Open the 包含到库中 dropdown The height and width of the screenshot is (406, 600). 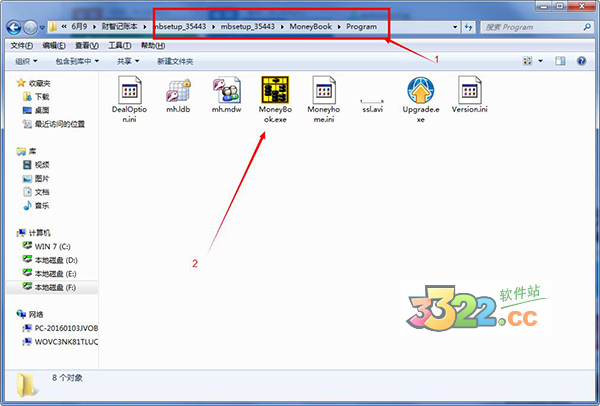pos(77,61)
